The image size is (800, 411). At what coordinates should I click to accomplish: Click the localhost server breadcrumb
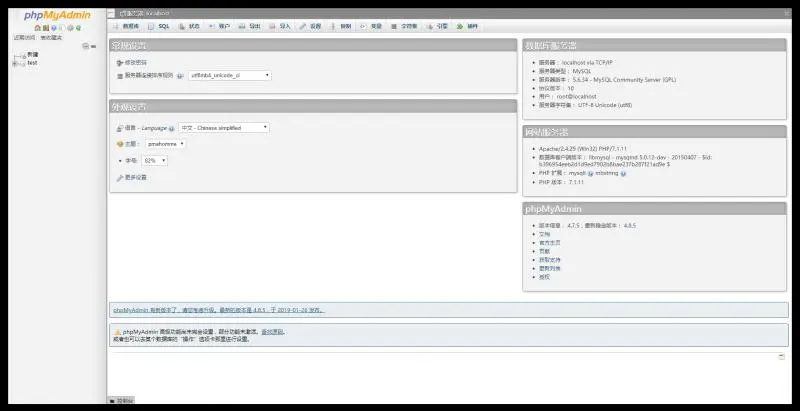coord(144,13)
